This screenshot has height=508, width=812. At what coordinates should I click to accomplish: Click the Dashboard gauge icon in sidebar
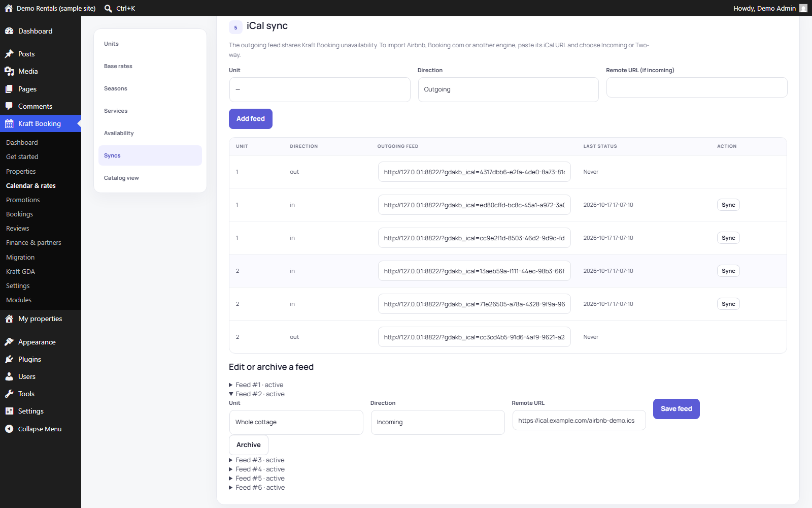(x=9, y=31)
